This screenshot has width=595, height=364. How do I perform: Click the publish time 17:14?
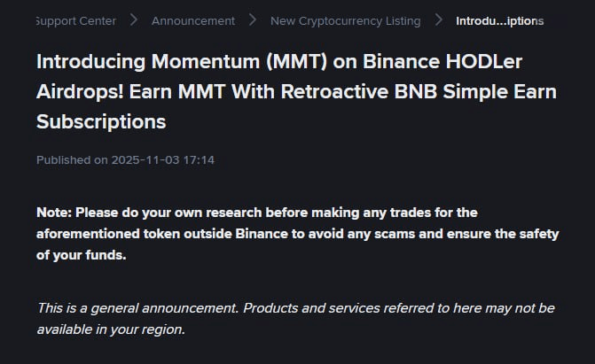[199, 160]
